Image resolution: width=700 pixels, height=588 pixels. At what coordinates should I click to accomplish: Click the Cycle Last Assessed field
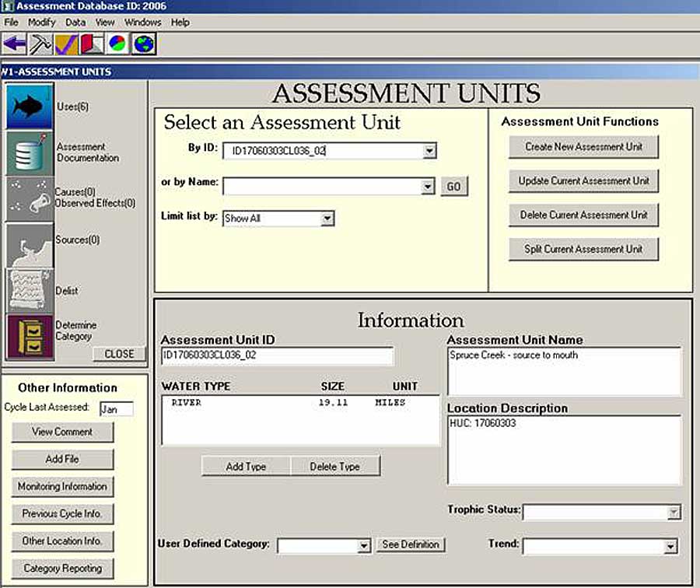point(117,409)
